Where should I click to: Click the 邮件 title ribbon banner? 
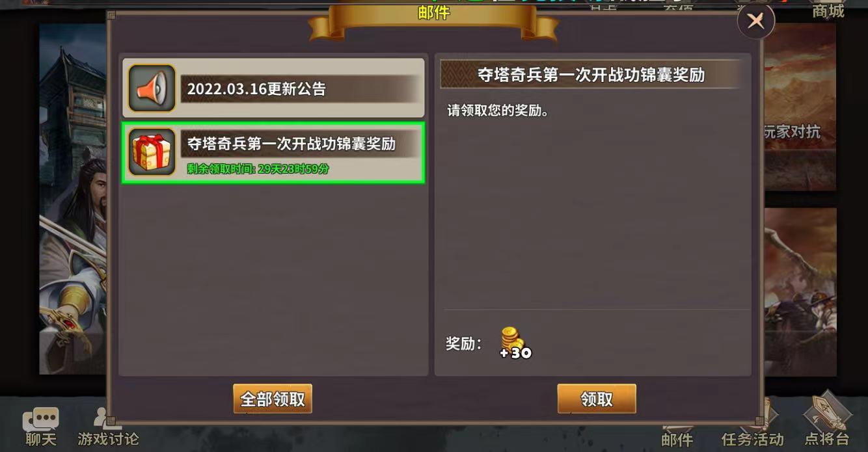(433, 20)
